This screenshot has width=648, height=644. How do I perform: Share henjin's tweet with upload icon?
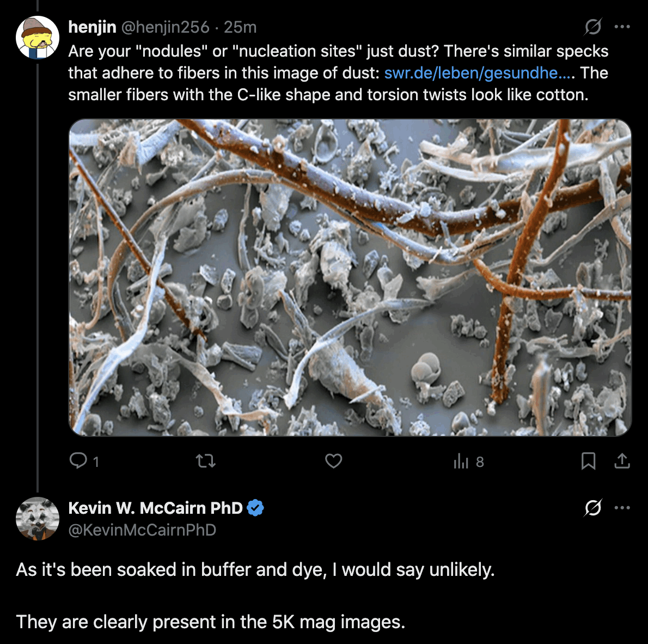click(622, 460)
